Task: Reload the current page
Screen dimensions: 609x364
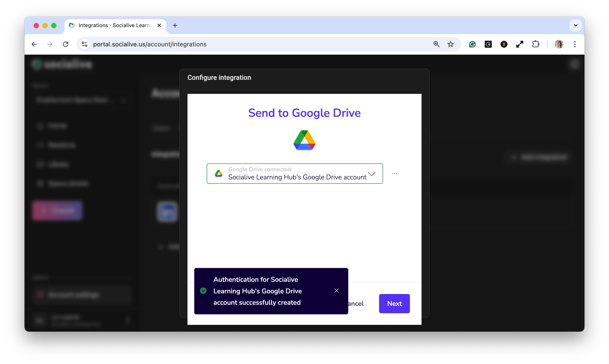Action: click(65, 44)
